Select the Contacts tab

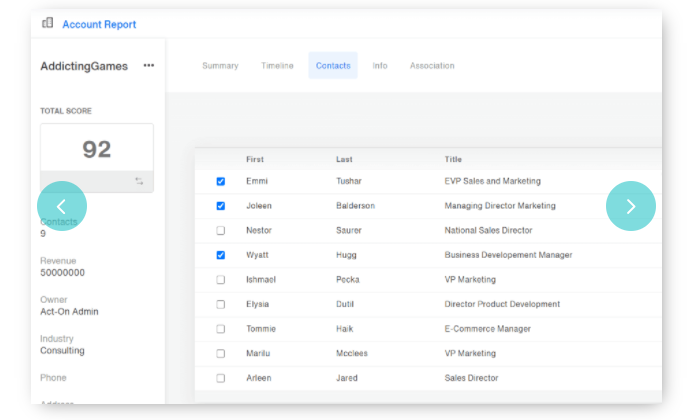pyautogui.click(x=333, y=66)
